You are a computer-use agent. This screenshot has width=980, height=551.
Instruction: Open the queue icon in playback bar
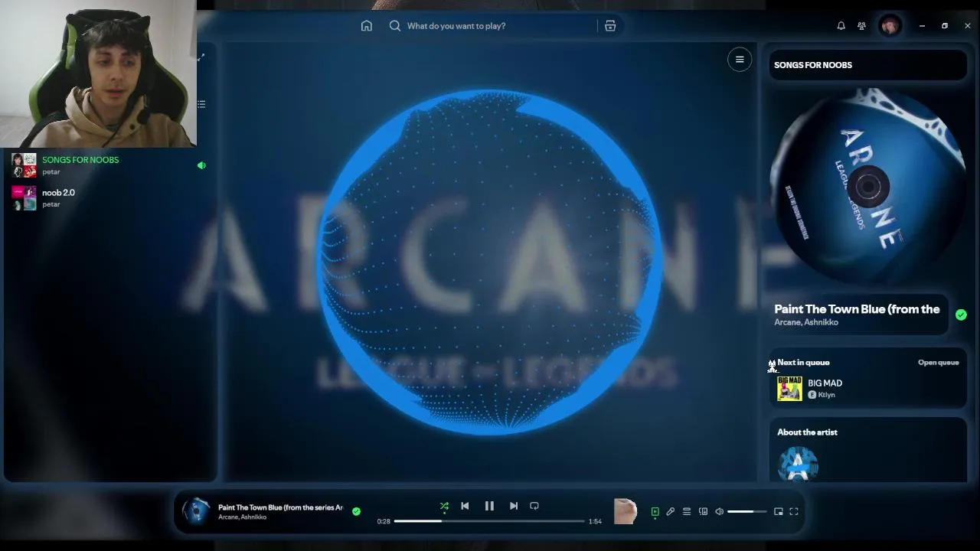coord(687,512)
